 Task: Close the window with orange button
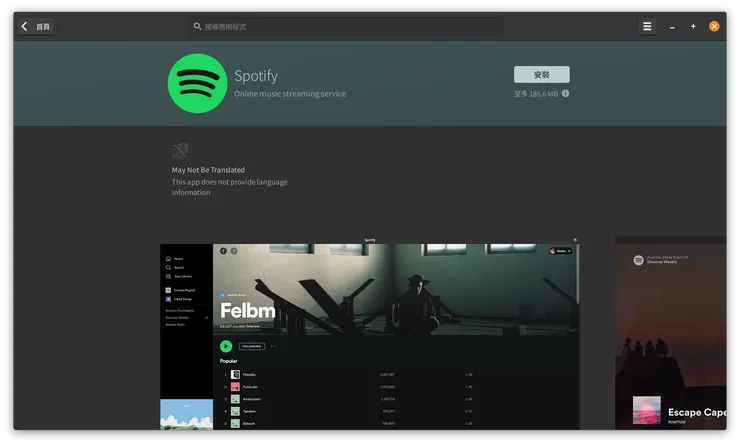click(x=714, y=26)
